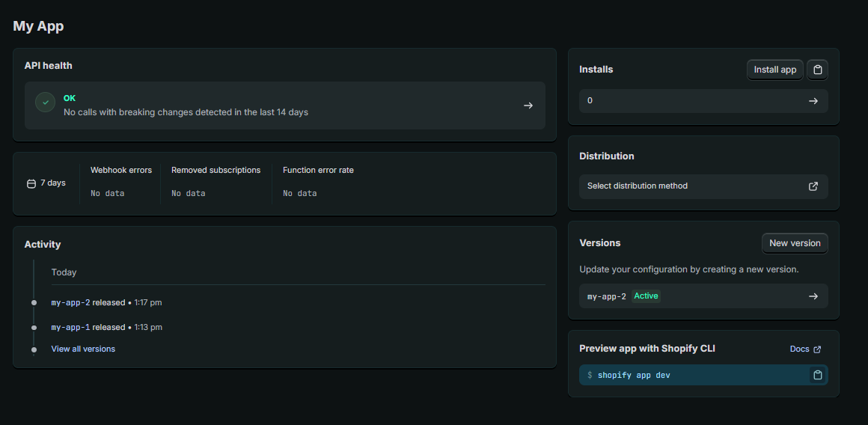
Task: Open the 7 days date range selector
Action: pos(46,183)
